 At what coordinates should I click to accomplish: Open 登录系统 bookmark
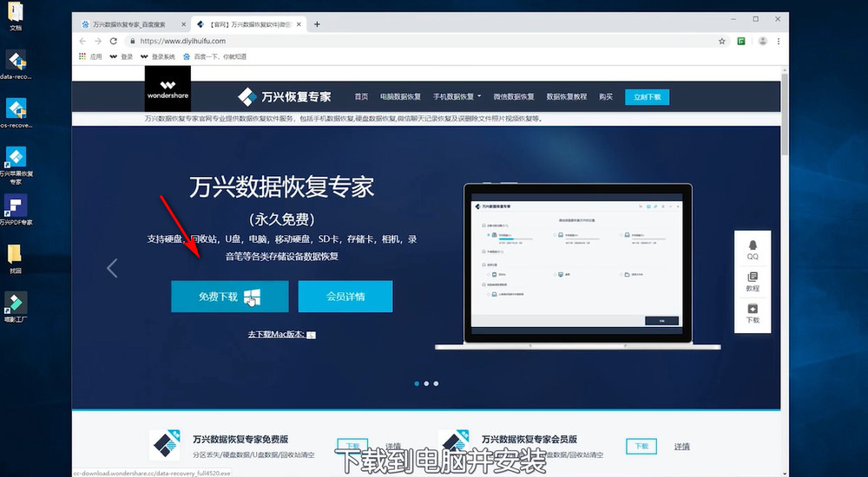(158, 56)
